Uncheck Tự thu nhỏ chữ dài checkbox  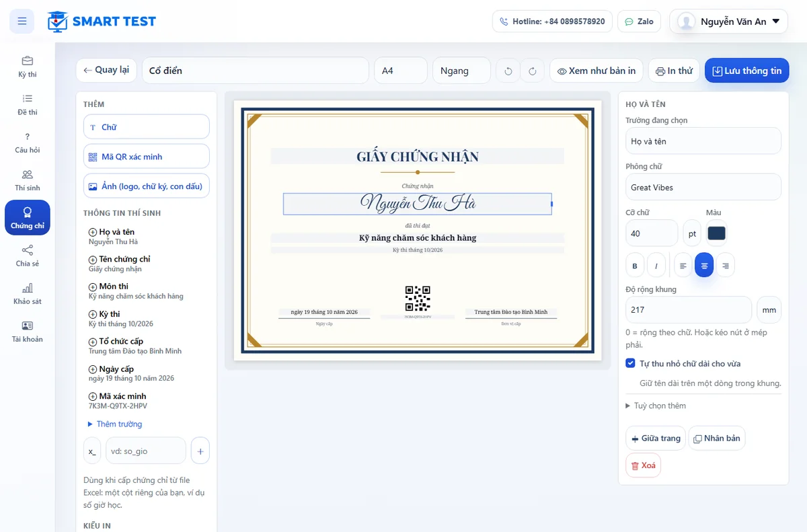[630, 363]
